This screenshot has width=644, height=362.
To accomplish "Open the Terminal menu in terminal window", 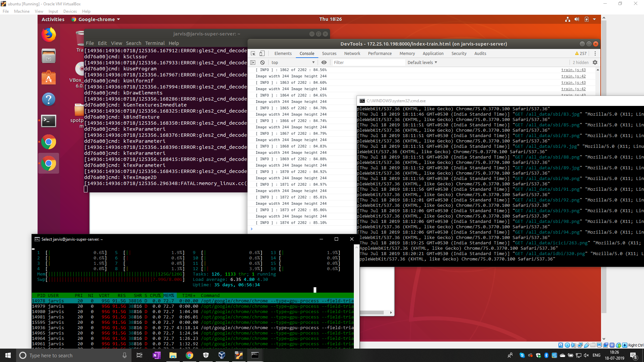I will pos(155,43).
